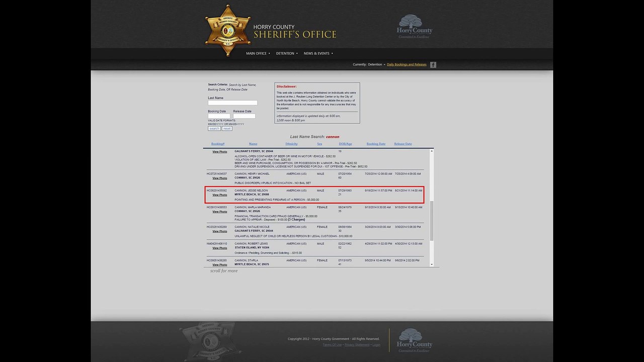Click the 'scroll for more' hint text
Screen dimensions: 644x362
224,271
